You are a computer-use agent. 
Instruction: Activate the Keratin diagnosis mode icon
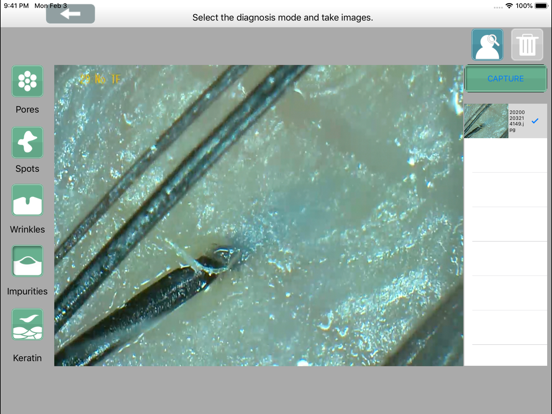pos(27,325)
